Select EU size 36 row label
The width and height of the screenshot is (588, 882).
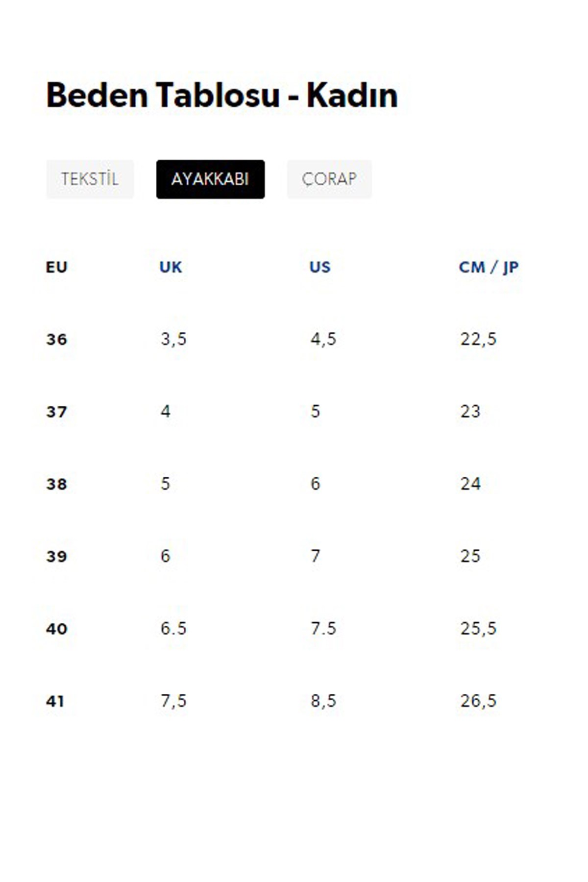tap(56, 339)
